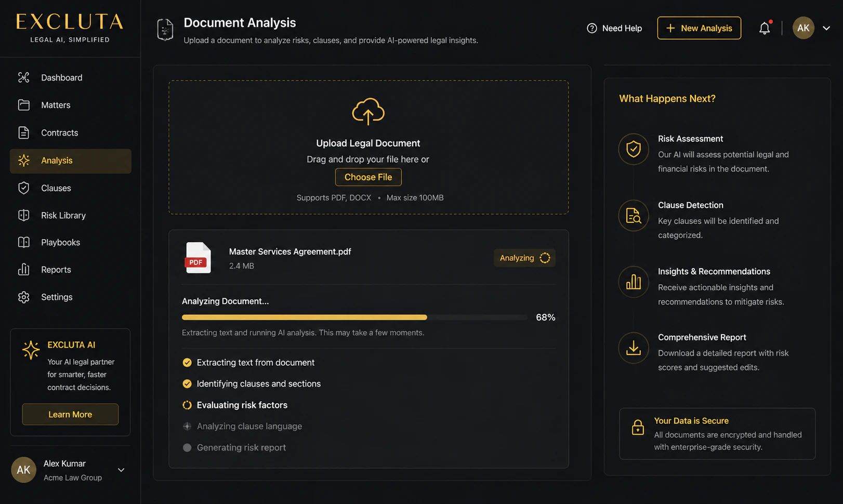The height and width of the screenshot is (504, 843).
Task: Click the Analyzing spinner icon
Action: [x=545, y=258]
